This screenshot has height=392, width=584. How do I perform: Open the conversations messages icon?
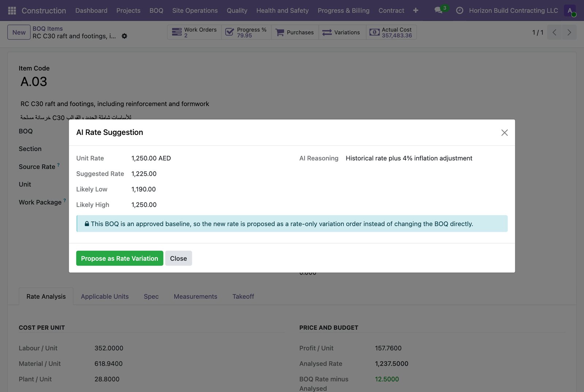pyautogui.click(x=439, y=10)
